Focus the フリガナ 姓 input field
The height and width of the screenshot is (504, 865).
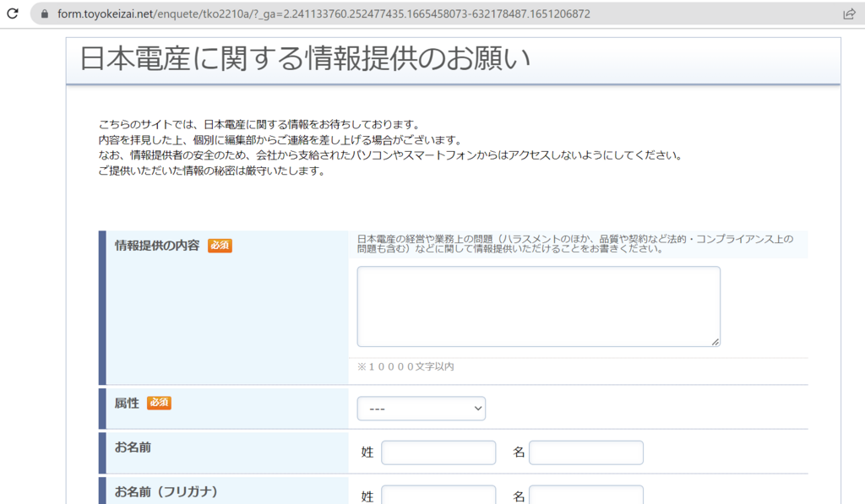[438, 495]
